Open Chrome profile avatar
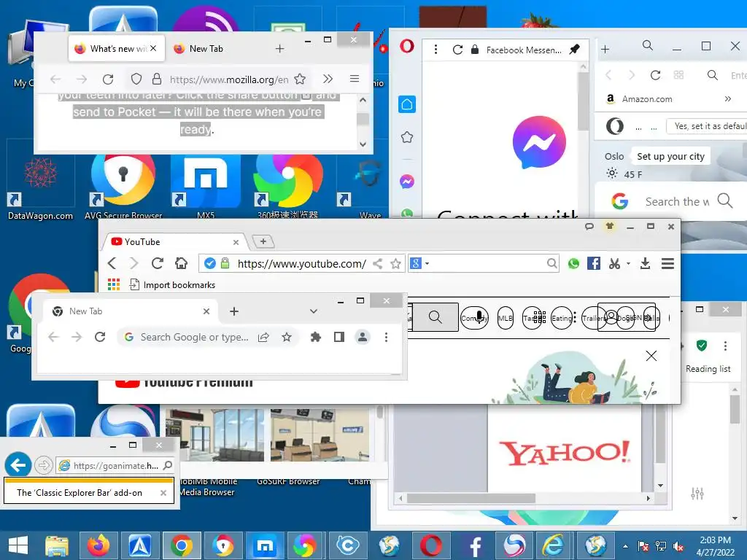The height and width of the screenshot is (560, 747). click(x=363, y=337)
